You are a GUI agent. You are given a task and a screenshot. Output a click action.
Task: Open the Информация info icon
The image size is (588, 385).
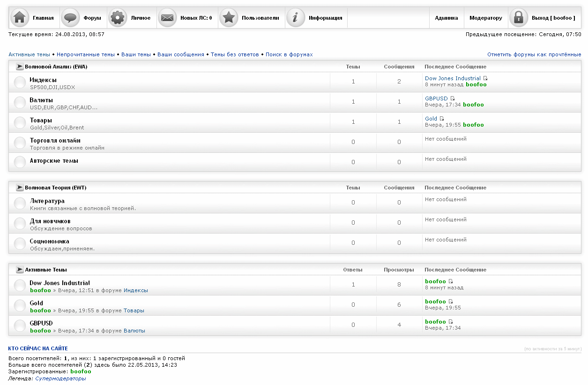tap(296, 18)
